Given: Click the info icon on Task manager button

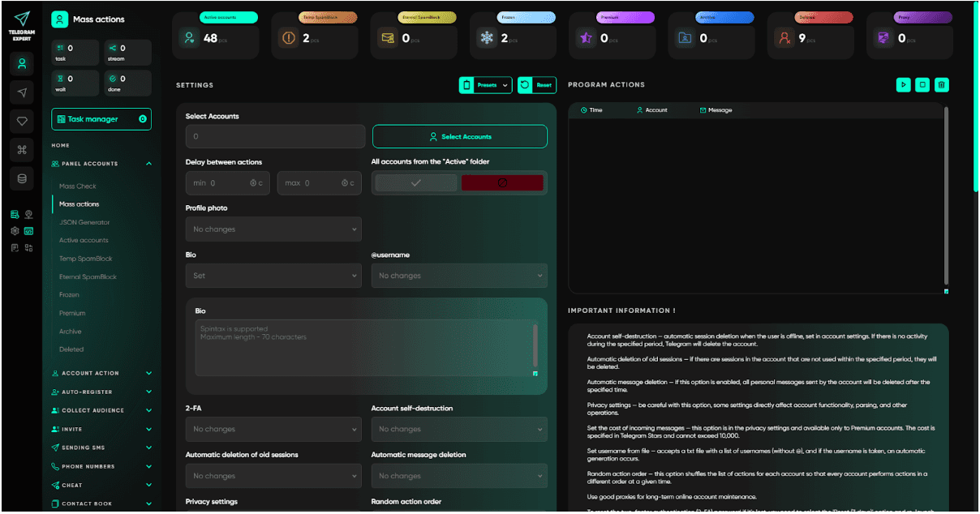Looking at the screenshot, I should pyautogui.click(x=144, y=118).
